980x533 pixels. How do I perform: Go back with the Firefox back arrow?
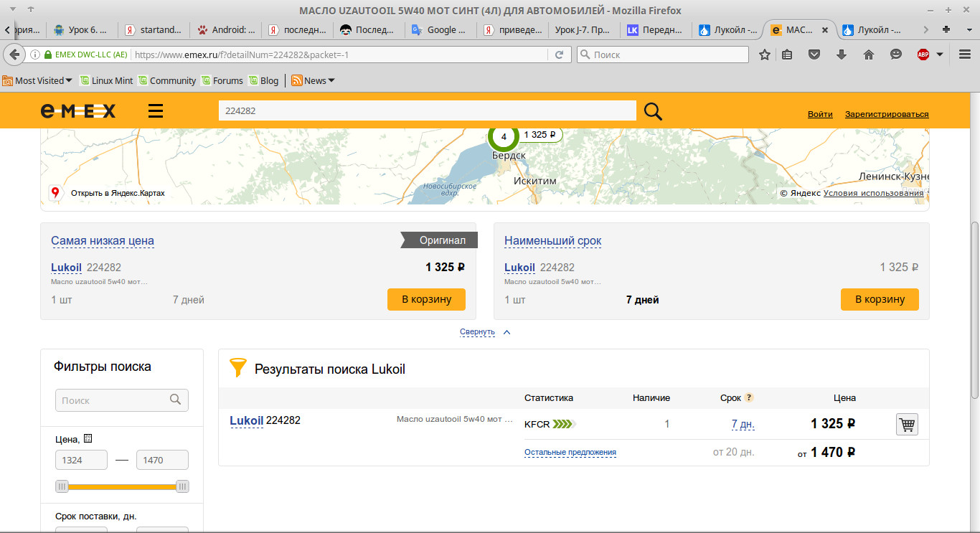coord(14,55)
